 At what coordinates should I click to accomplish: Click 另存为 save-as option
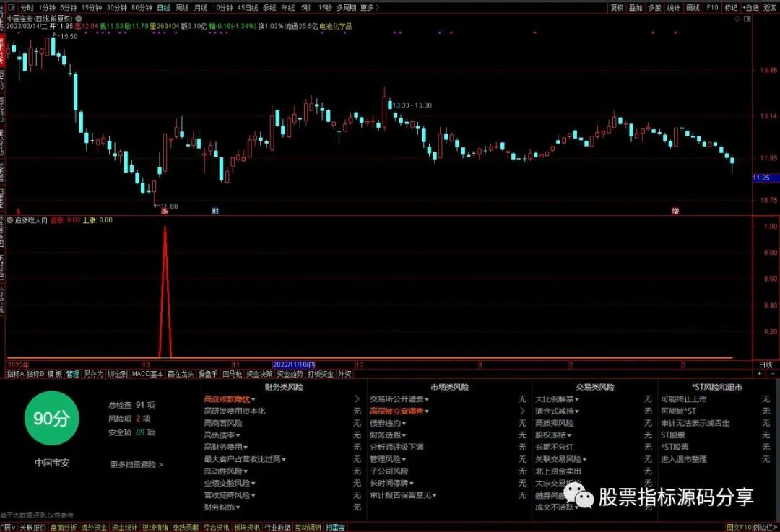(93, 374)
